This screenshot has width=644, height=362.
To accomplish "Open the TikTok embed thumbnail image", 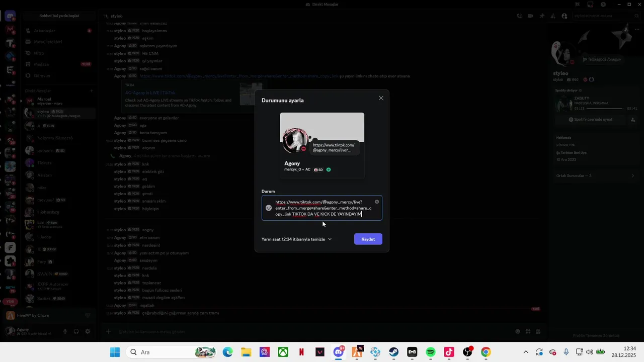I will (251, 94).
